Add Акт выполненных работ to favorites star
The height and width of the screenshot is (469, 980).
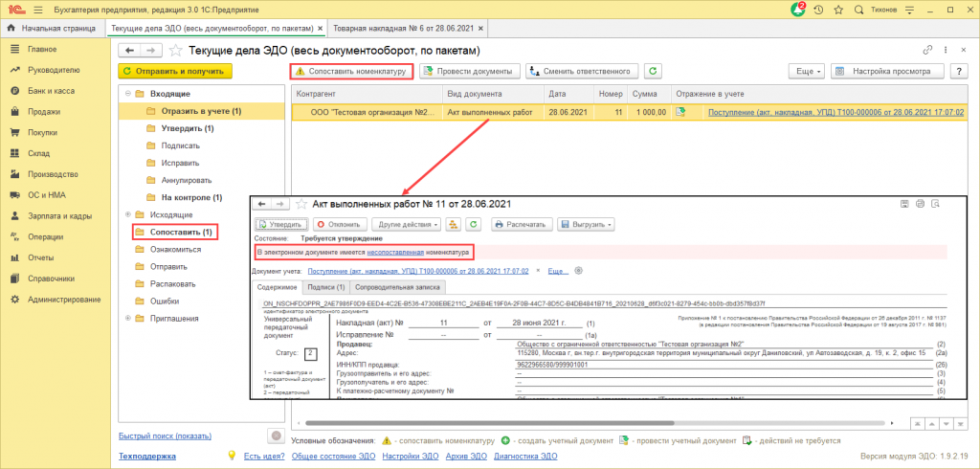point(301,204)
